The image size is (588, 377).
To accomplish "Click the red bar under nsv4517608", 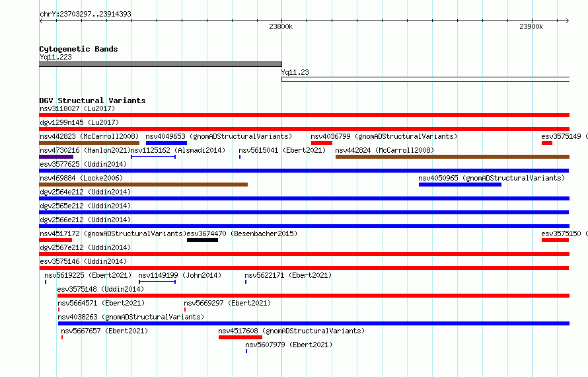I will [x=240, y=337].
